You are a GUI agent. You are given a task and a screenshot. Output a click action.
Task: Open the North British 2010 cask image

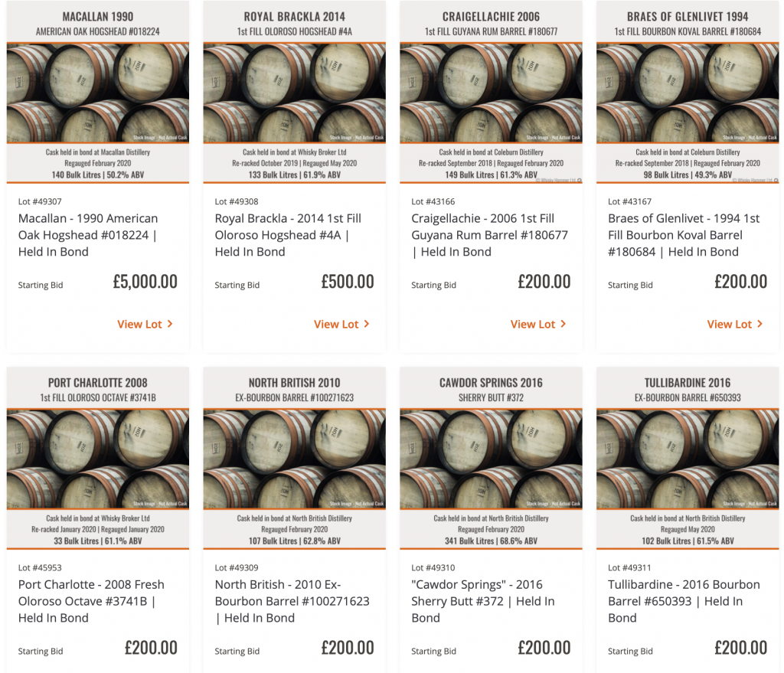294,458
